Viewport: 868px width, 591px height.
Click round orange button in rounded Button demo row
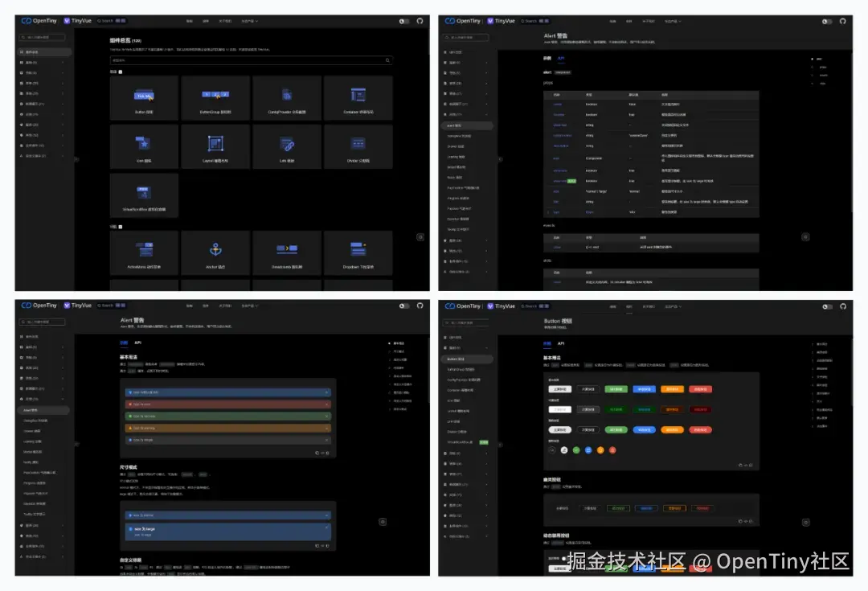click(672, 430)
